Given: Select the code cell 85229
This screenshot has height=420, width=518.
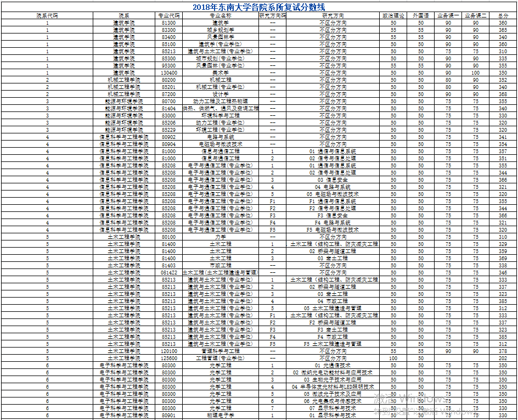Looking at the screenshot, I should [x=169, y=130].
